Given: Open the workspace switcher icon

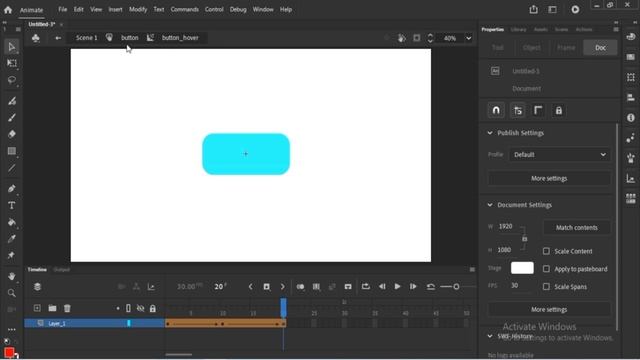Looking at the screenshot, I should click(552, 9).
